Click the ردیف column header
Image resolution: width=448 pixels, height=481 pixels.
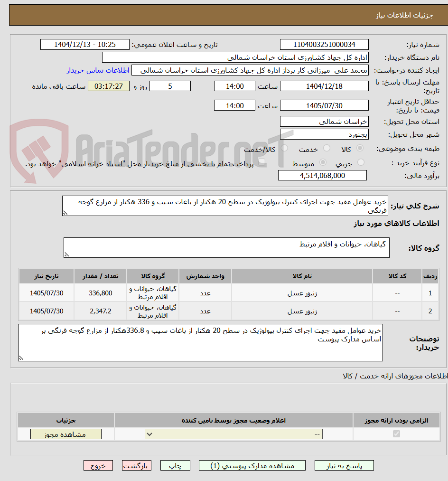[430, 276]
